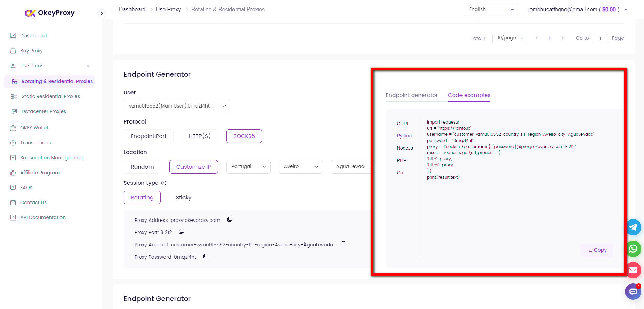Click the Transactions yen icon
This screenshot has height=309, width=644.
click(13, 143)
